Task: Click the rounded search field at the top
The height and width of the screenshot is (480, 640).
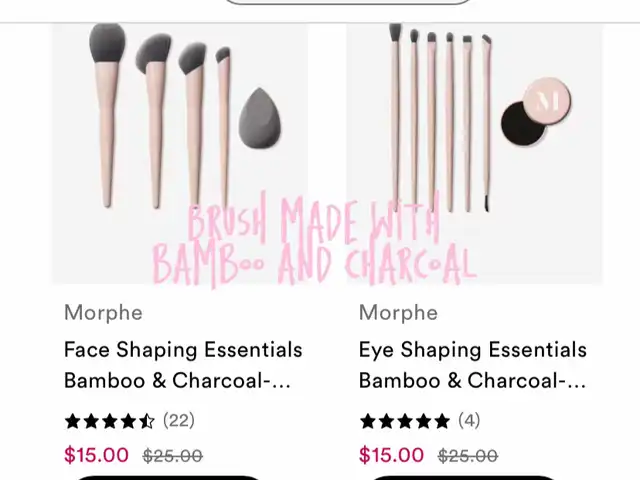Action: click(x=348, y=2)
